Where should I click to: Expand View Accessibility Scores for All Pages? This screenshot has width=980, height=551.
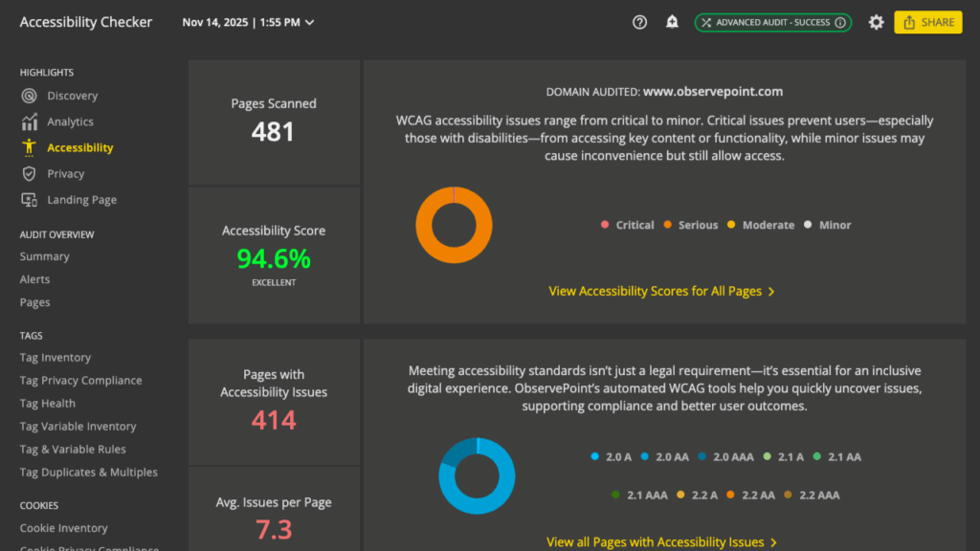point(661,291)
